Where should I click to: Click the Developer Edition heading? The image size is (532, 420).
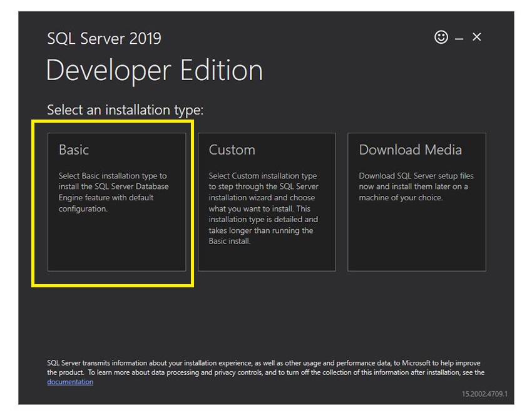(x=155, y=71)
